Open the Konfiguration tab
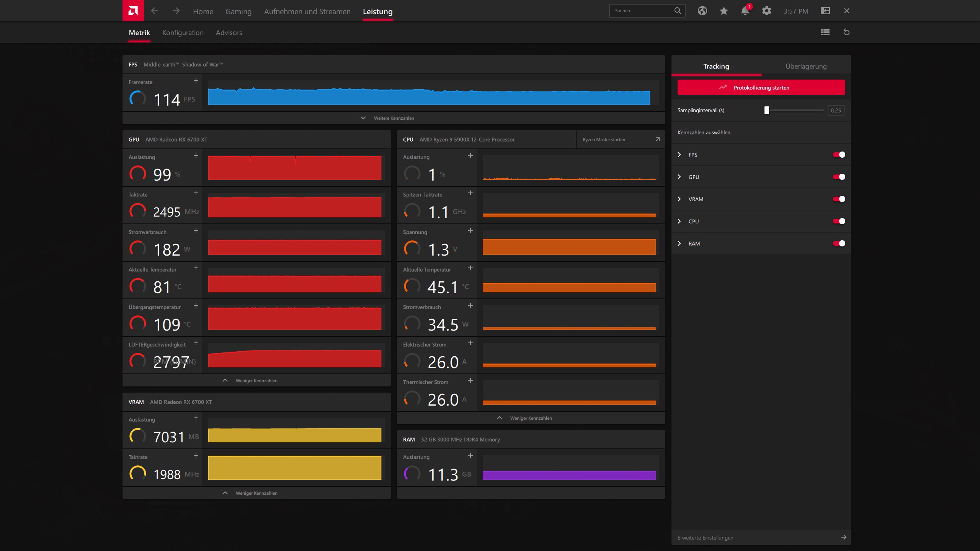 [x=183, y=33]
